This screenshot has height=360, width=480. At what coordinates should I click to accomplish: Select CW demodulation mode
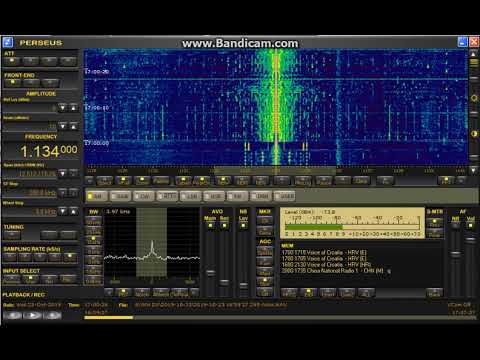pos(144,196)
